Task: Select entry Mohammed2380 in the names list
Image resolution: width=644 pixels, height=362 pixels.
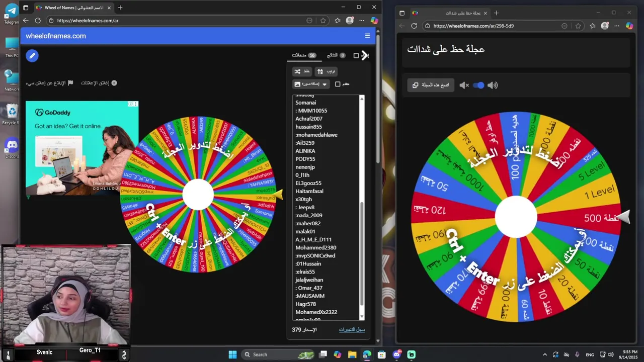Action: [x=315, y=247]
